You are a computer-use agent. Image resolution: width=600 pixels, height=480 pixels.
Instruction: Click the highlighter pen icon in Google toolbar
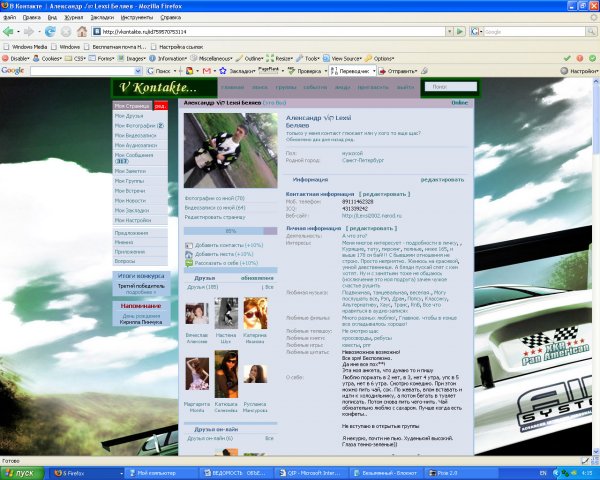click(424, 71)
